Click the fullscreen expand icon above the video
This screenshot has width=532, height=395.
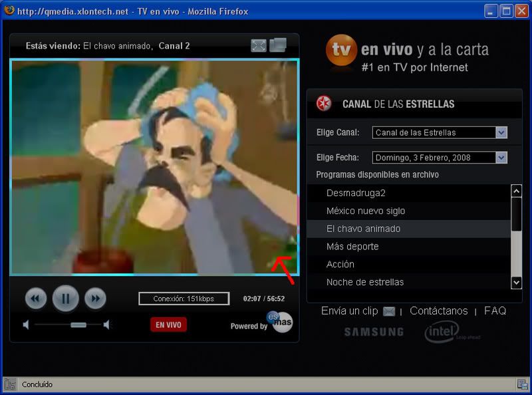point(259,44)
